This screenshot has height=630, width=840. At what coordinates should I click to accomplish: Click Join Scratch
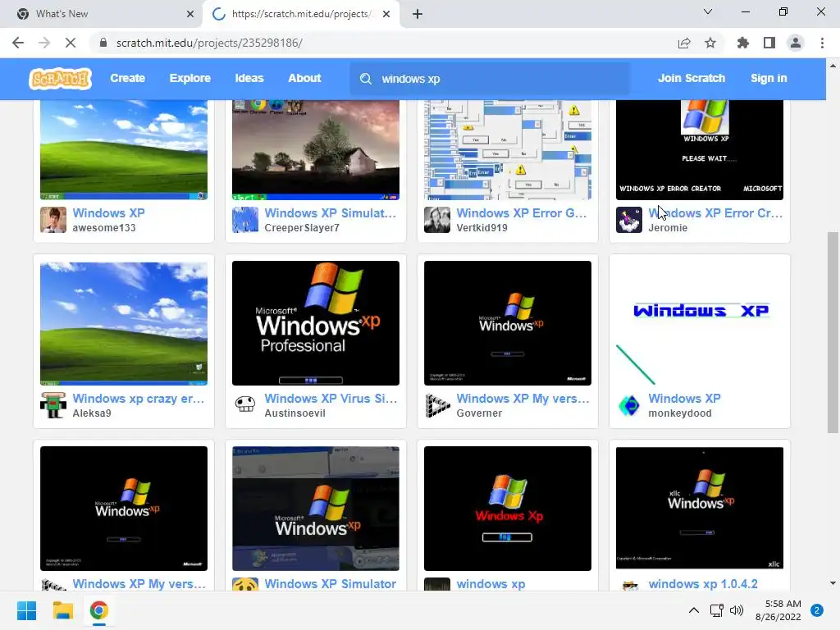point(692,78)
